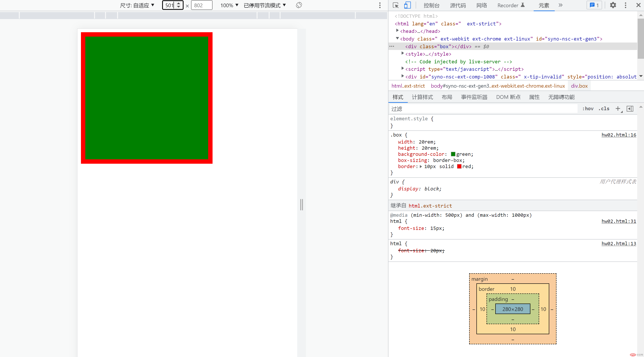Open the 已停用节流模式 throttling dropdown
This screenshot has width=644, height=357.
[x=265, y=5]
